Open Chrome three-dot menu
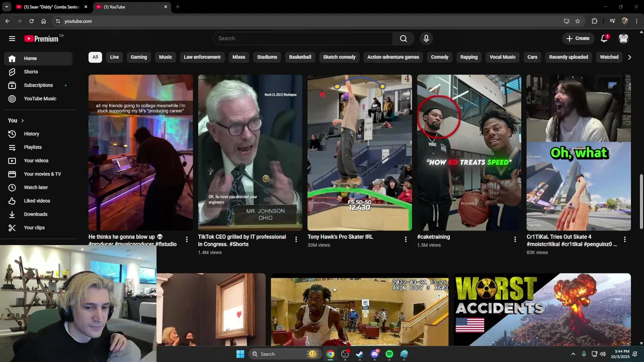Screen dimensions: 644x362 pyautogui.click(x=637, y=21)
